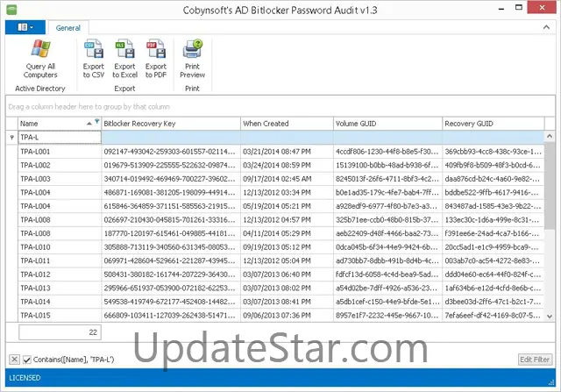Open the Name column filter funnel
The image size is (561, 392).
[97, 121]
